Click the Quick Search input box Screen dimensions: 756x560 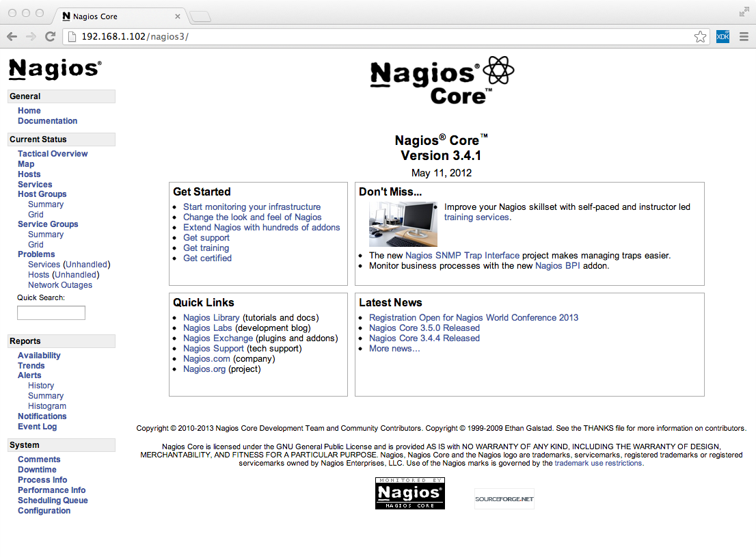point(51,312)
